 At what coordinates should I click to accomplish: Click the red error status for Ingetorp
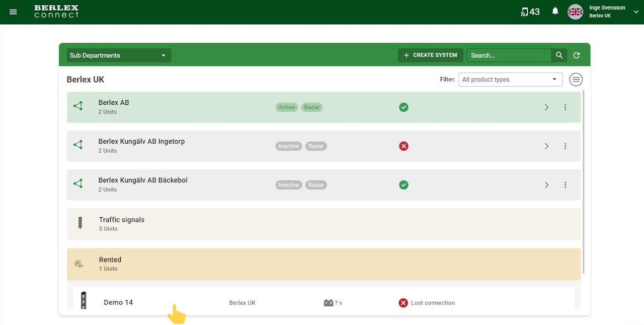point(404,146)
